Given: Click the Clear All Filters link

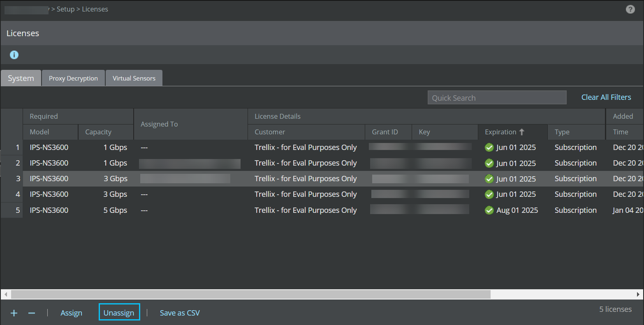Looking at the screenshot, I should pyautogui.click(x=606, y=97).
